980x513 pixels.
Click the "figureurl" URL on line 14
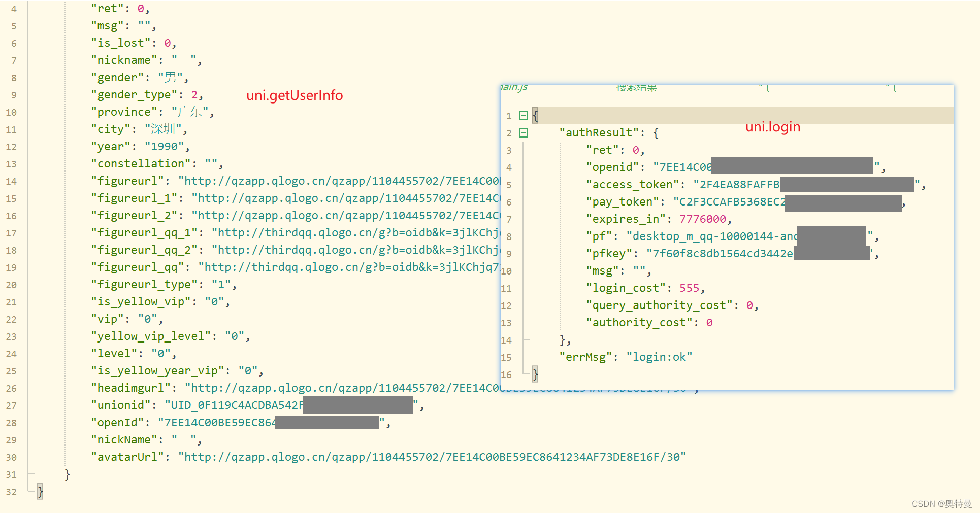pos(339,181)
